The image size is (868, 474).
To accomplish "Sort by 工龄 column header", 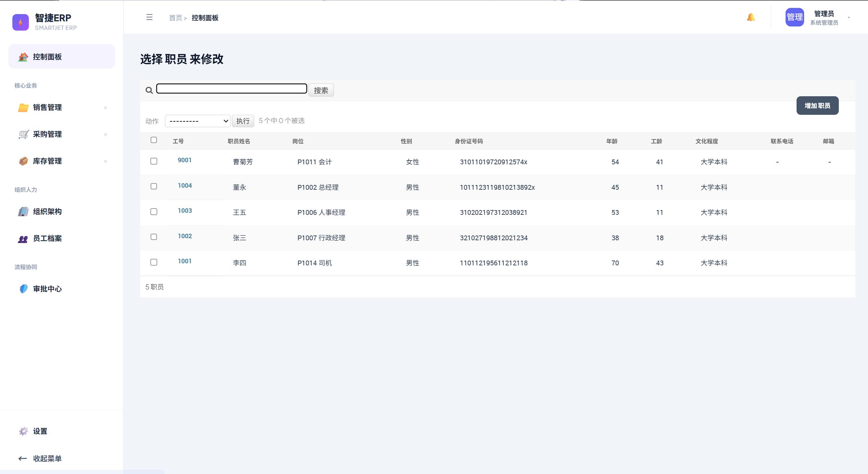I will (656, 141).
